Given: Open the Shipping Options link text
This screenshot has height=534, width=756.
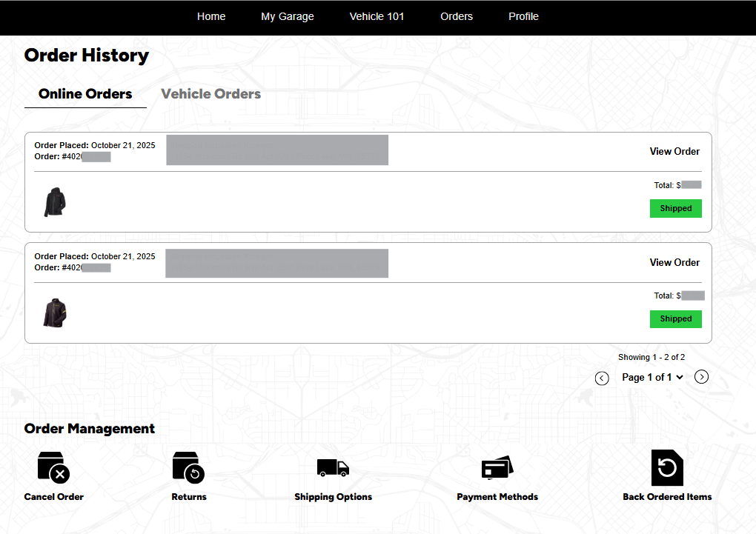Looking at the screenshot, I should pos(334,497).
